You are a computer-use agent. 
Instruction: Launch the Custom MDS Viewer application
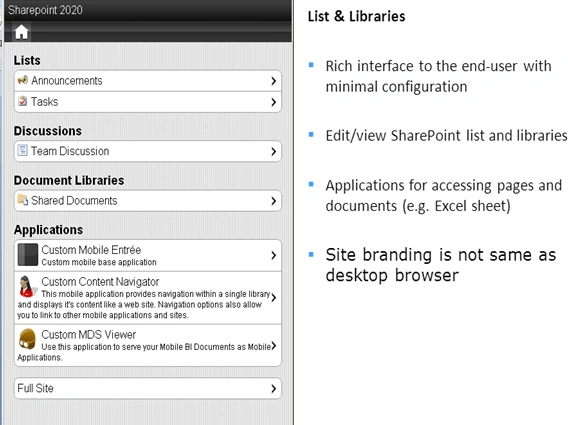point(148,345)
